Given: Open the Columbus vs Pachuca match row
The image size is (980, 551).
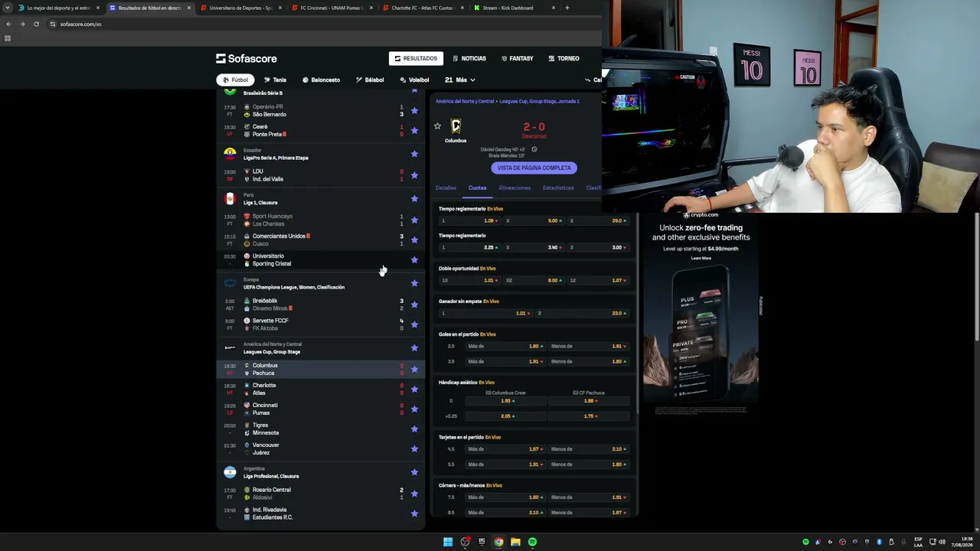Looking at the screenshot, I should [x=321, y=369].
